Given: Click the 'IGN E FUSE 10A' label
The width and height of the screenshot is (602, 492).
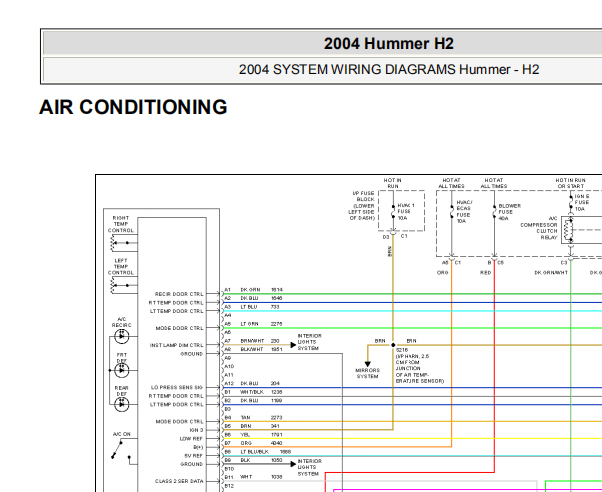Looking at the screenshot, I should point(582,203).
